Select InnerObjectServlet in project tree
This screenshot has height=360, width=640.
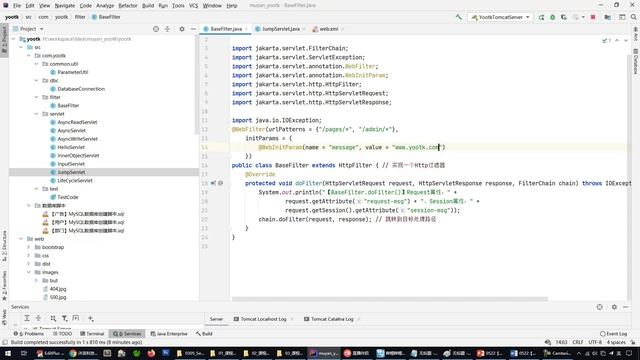78,156
